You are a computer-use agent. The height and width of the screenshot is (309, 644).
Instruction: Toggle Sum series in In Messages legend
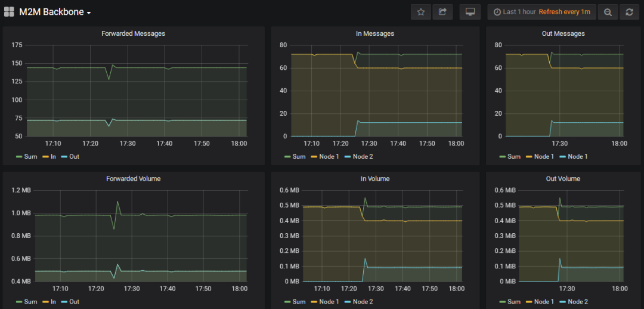click(x=295, y=156)
